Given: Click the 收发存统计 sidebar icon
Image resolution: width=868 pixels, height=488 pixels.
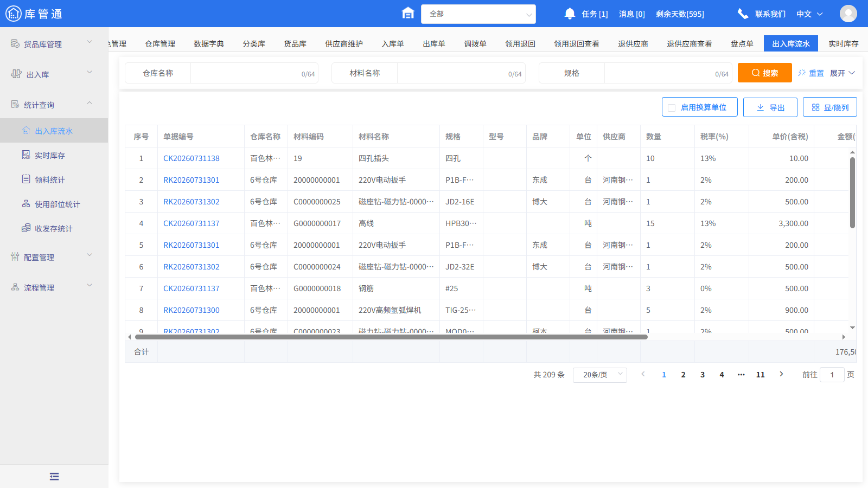Looking at the screenshot, I should pyautogui.click(x=26, y=228).
